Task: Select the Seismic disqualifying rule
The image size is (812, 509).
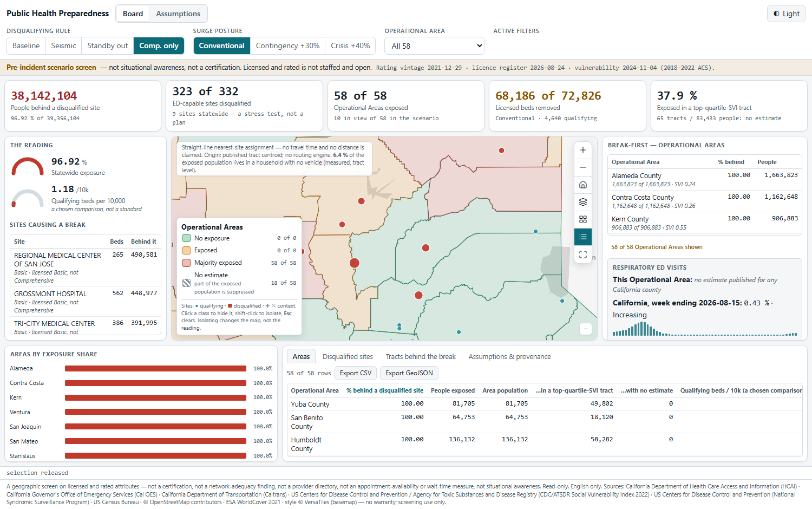Action: (63, 45)
